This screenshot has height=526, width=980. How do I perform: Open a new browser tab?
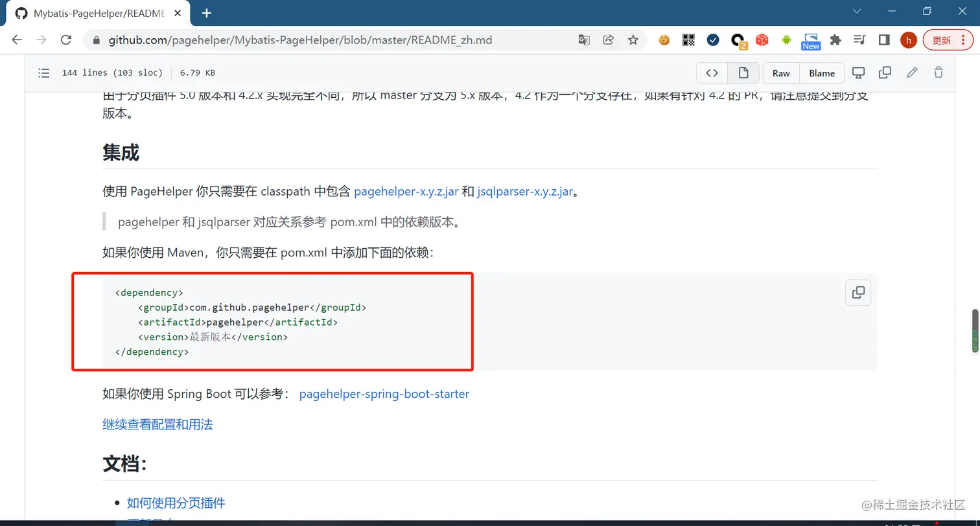[x=207, y=13]
